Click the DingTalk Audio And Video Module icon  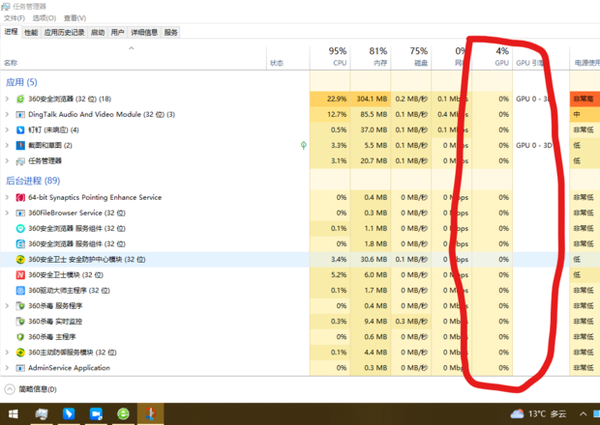pos(20,114)
